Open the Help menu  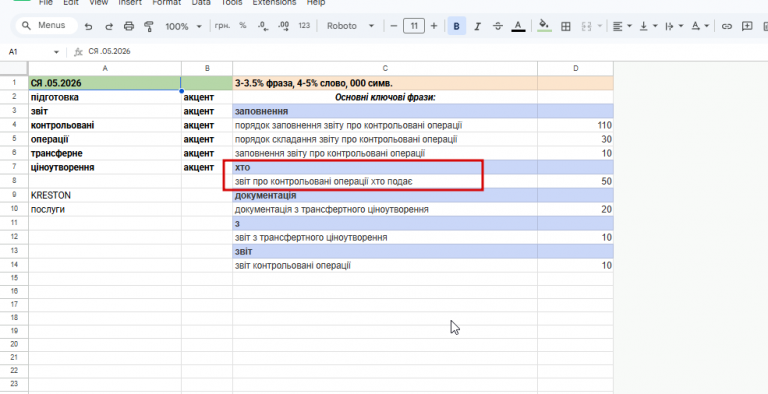tap(315, 2)
